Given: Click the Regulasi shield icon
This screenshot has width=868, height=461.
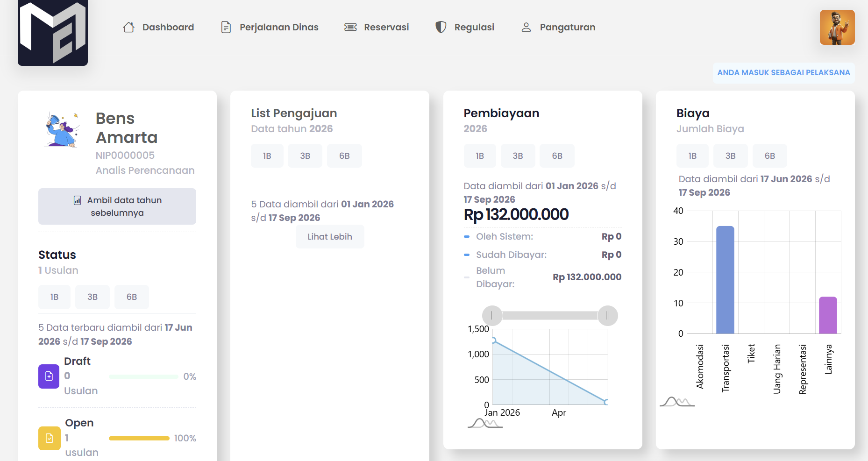Looking at the screenshot, I should click(441, 27).
